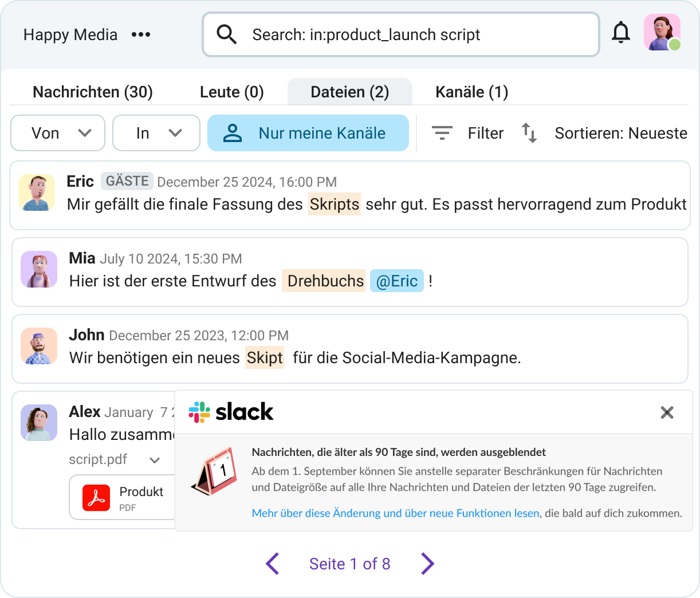Go to the previous results page
700x598 pixels.
pos(273,564)
